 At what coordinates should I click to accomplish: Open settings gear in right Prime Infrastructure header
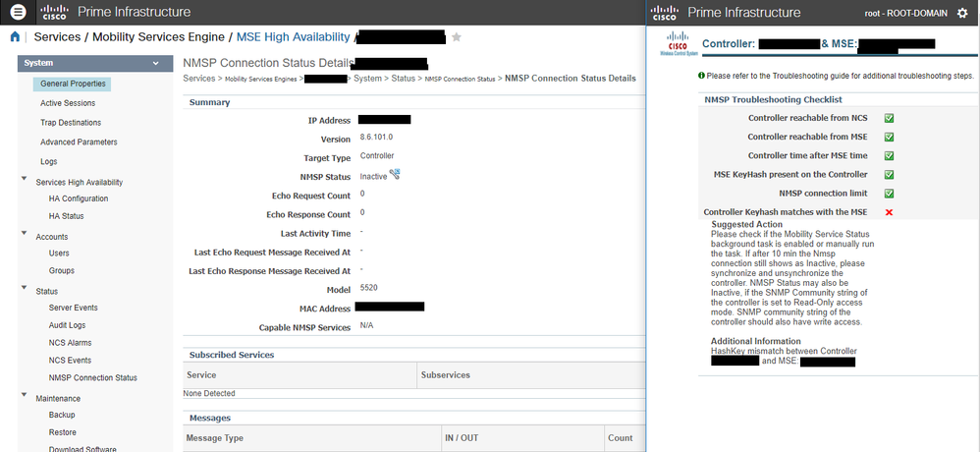[962, 13]
